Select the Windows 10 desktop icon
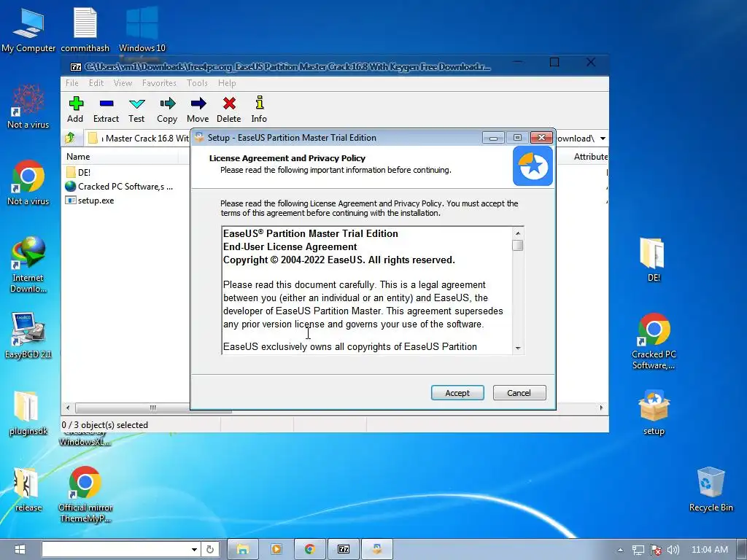 142,29
